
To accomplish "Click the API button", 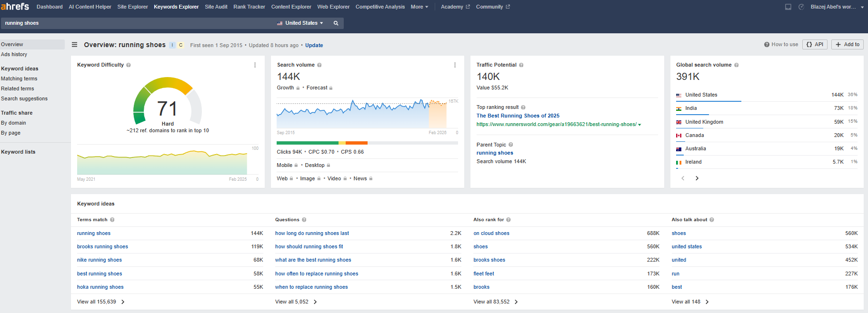I will (x=815, y=45).
